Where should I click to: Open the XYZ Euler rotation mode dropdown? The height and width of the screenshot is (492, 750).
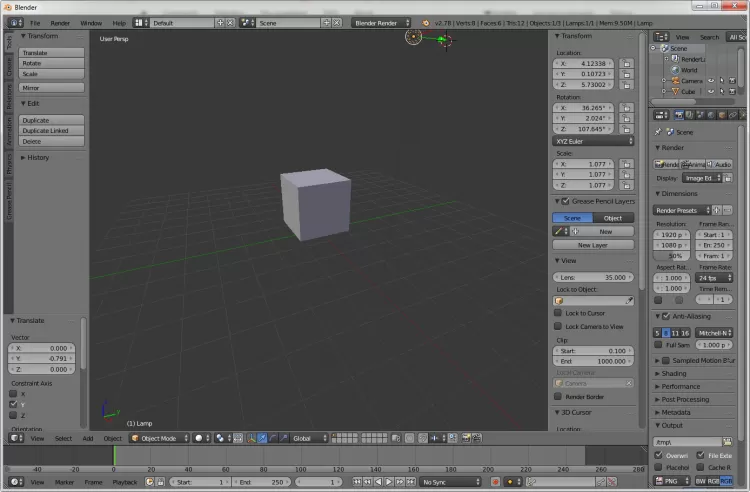[594, 141]
